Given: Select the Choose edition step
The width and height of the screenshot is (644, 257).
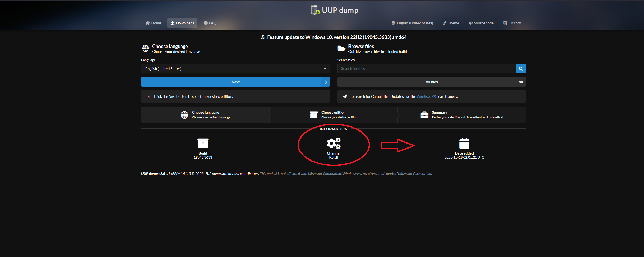Looking at the screenshot, I should (x=333, y=115).
